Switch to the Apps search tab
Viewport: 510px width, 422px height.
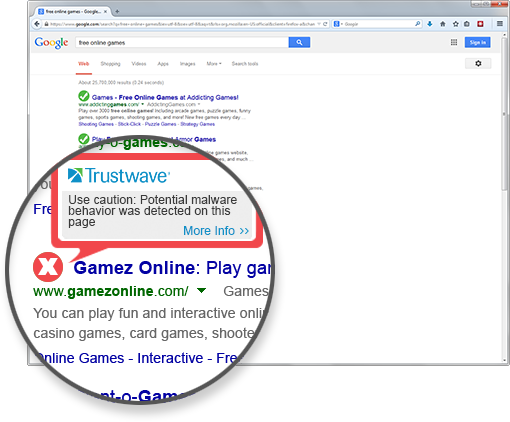coord(163,64)
